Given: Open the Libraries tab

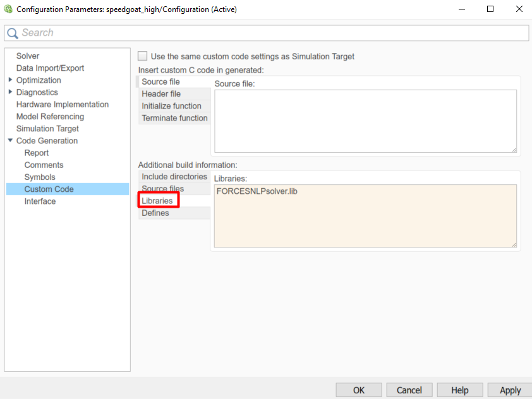Looking at the screenshot, I should click(157, 201).
